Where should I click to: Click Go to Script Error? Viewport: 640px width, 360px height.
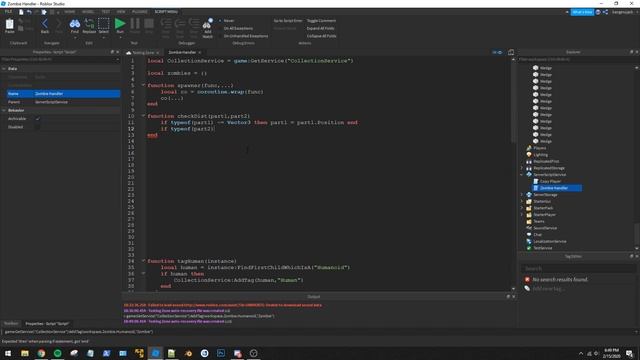click(288, 20)
